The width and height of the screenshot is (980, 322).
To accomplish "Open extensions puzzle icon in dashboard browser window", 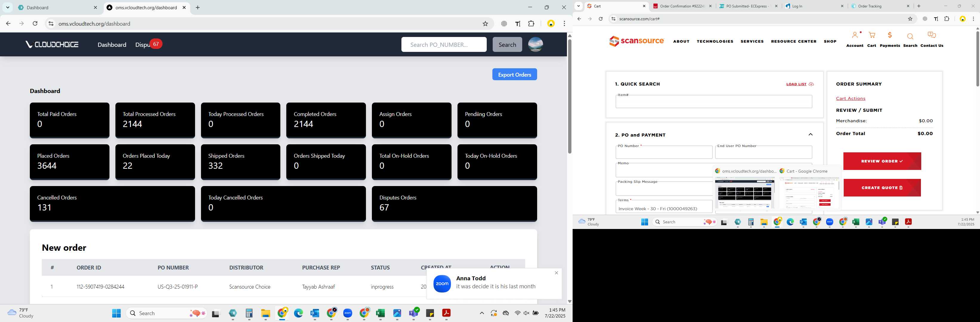I will pyautogui.click(x=531, y=24).
